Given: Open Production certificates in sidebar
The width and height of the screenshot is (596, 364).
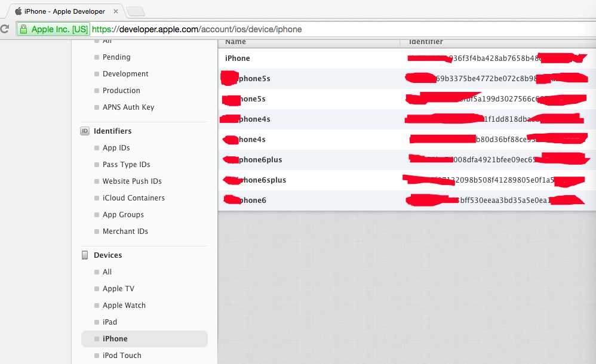Looking at the screenshot, I should click(x=121, y=91).
